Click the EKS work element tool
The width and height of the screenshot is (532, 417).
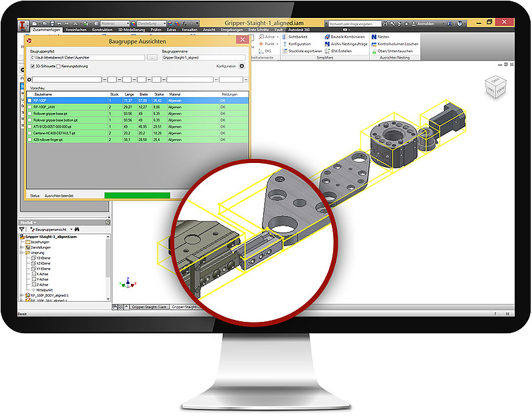265,51
